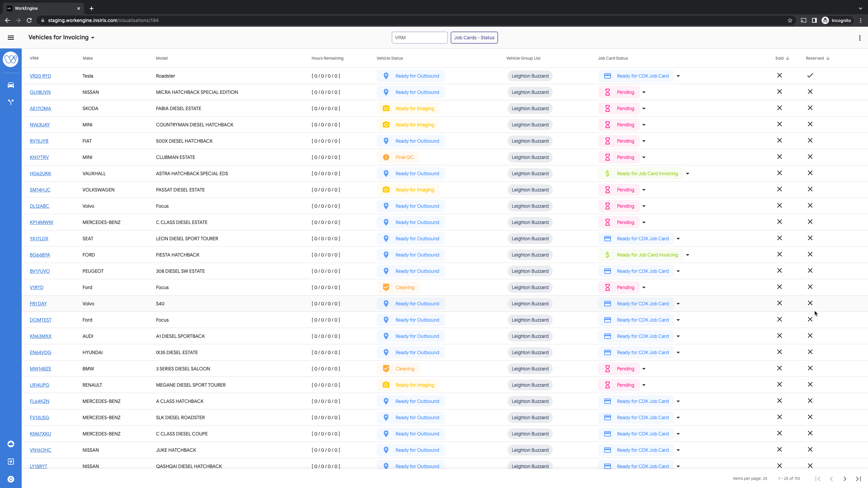
Task: Click the sync icon in the sidebar
Action: pyautogui.click(x=11, y=479)
